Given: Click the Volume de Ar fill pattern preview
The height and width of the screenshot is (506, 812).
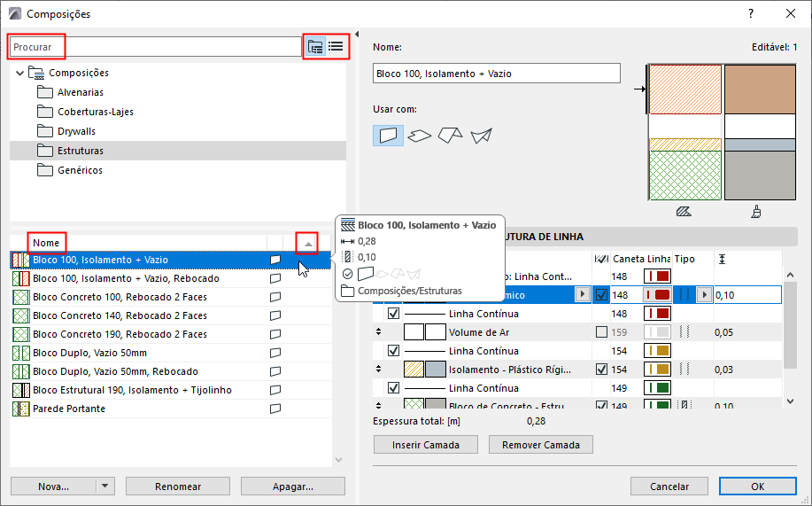Looking at the screenshot, I should pyautogui.click(x=414, y=332).
